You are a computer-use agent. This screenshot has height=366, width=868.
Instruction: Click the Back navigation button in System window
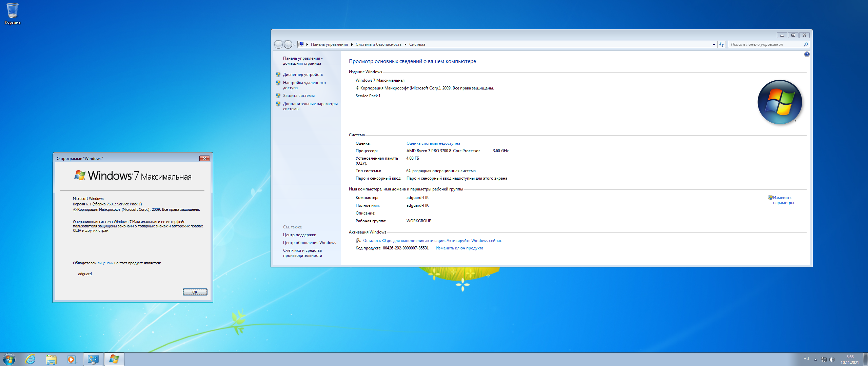click(x=278, y=44)
